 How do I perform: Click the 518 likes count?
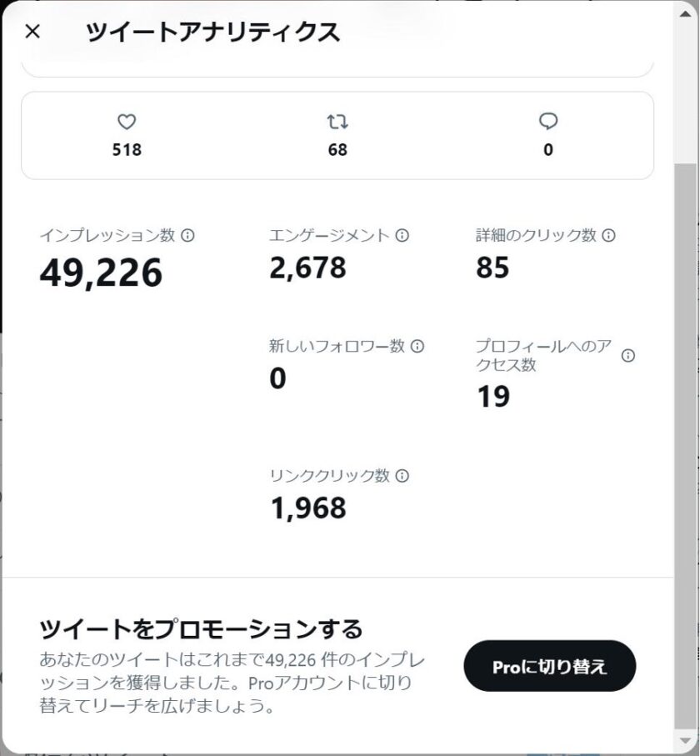coord(127,150)
